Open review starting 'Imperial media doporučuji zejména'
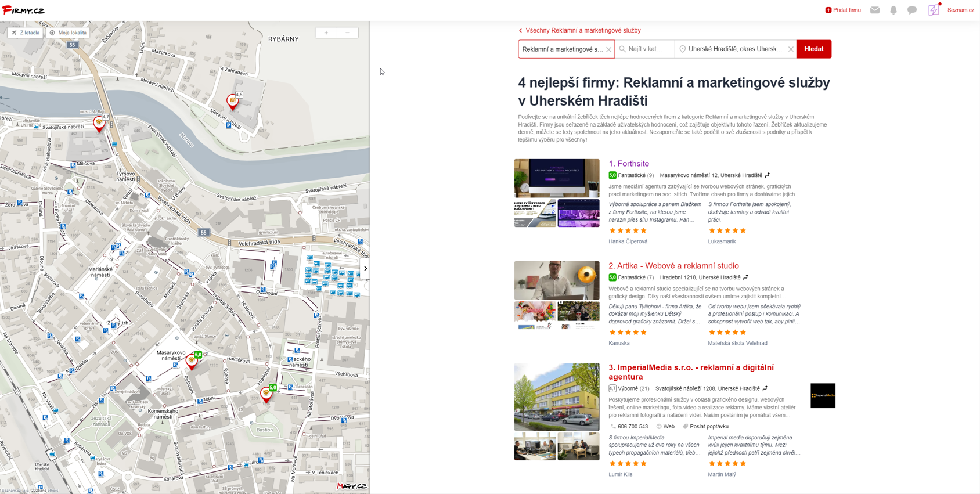The width and height of the screenshot is (980, 494). (x=754, y=445)
